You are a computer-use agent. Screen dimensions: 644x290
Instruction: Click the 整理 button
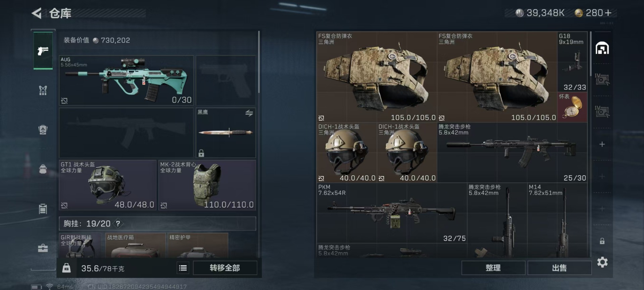[x=493, y=268]
